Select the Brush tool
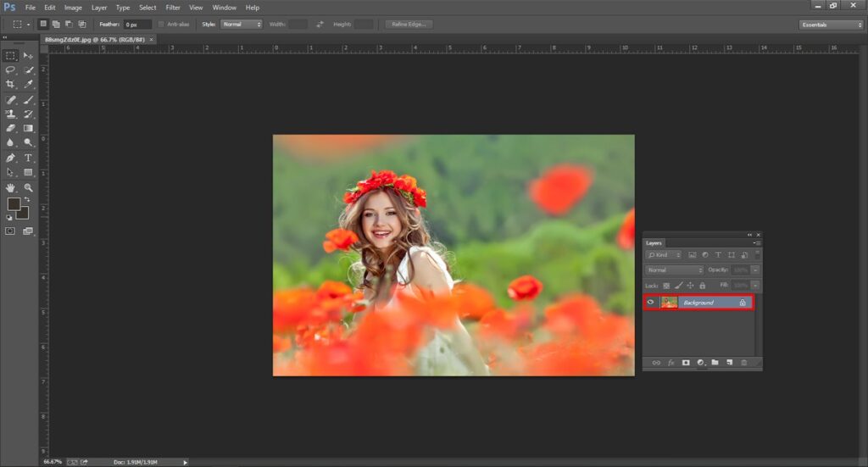Viewport: 868px width, 467px height. point(28,100)
